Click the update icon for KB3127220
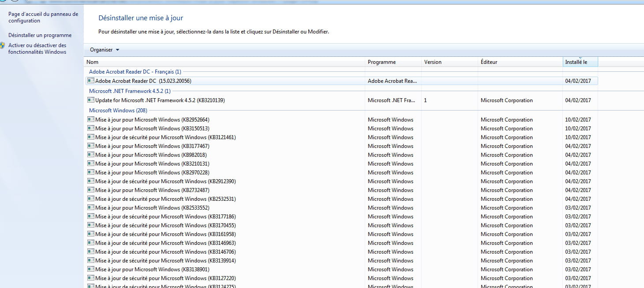 tap(91, 278)
